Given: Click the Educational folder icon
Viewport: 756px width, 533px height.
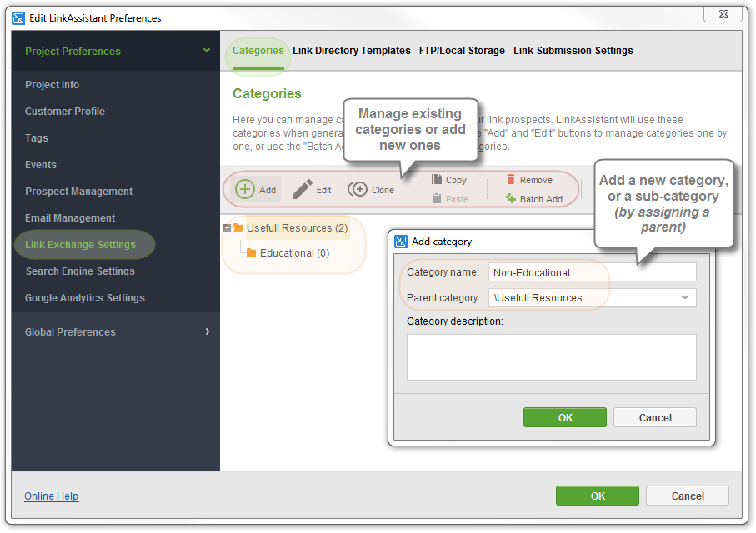Looking at the screenshot, I should click(x=251, y=253).
